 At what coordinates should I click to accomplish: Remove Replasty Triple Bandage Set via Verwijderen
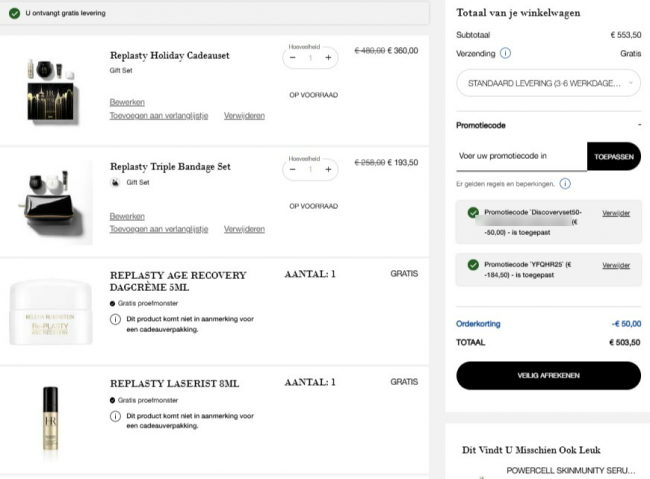pyautogui.click(x=244, y=229)
